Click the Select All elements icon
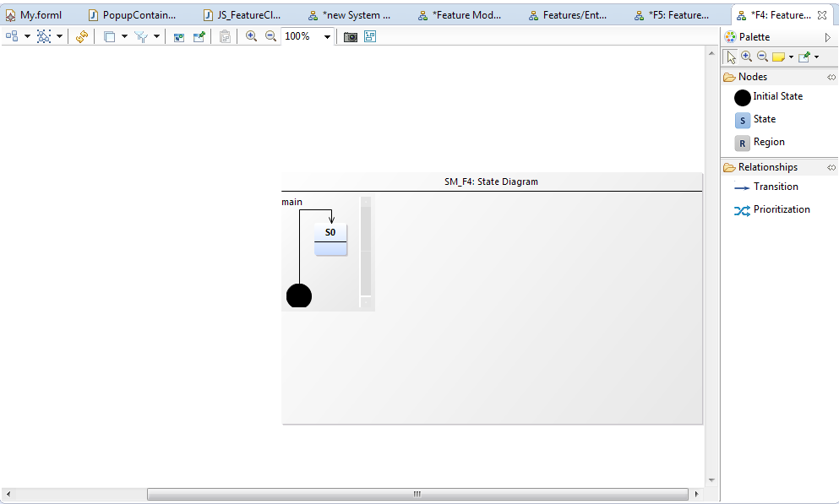 coord(44,36)
